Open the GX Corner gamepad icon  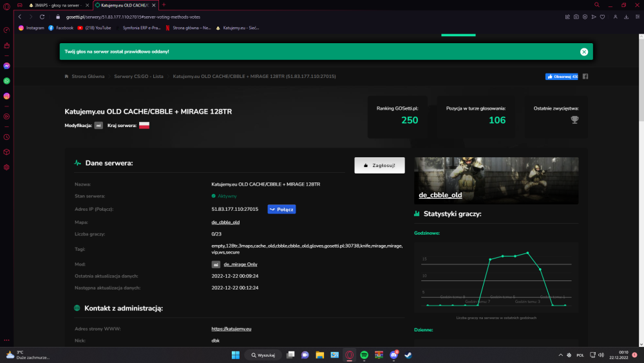[20, 5]
